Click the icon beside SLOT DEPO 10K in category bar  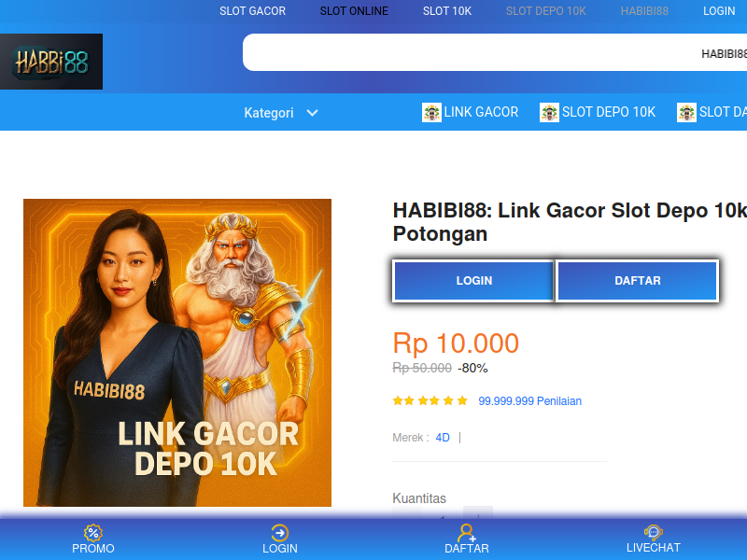[549, 112]
